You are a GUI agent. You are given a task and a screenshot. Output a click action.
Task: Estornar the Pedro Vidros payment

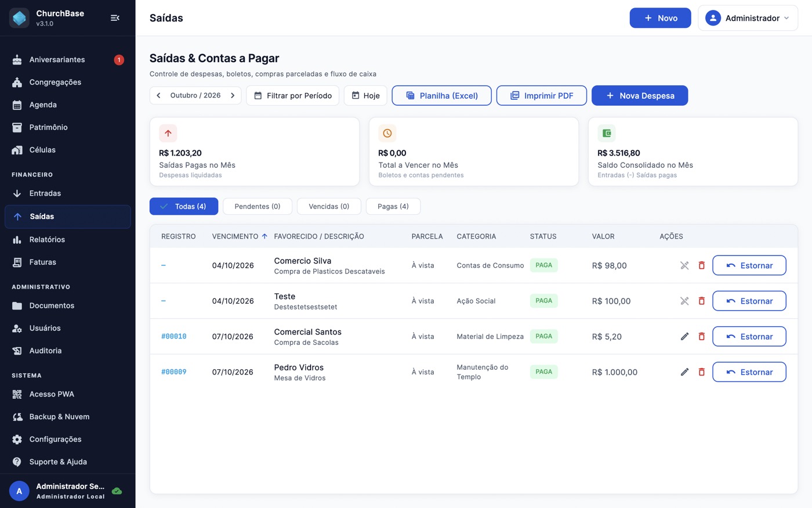(x=749, y=372)
